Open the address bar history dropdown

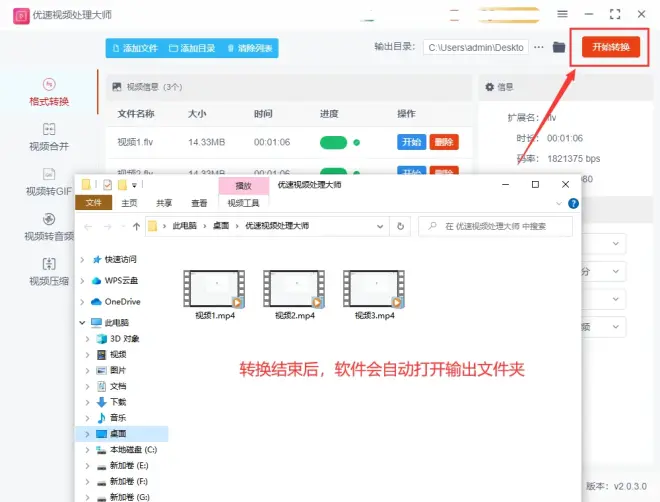(380, 226)
